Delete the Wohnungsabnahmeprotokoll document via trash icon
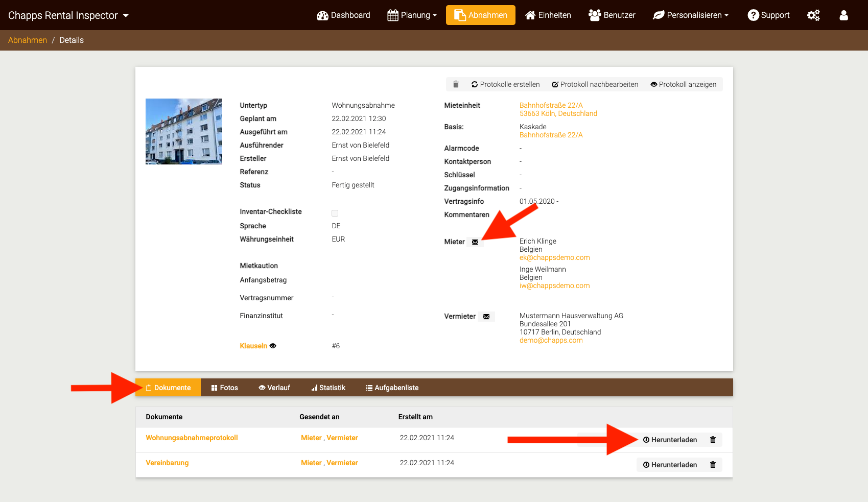The width and height of the screenshot is (868, 502). (x=713, y=440)
